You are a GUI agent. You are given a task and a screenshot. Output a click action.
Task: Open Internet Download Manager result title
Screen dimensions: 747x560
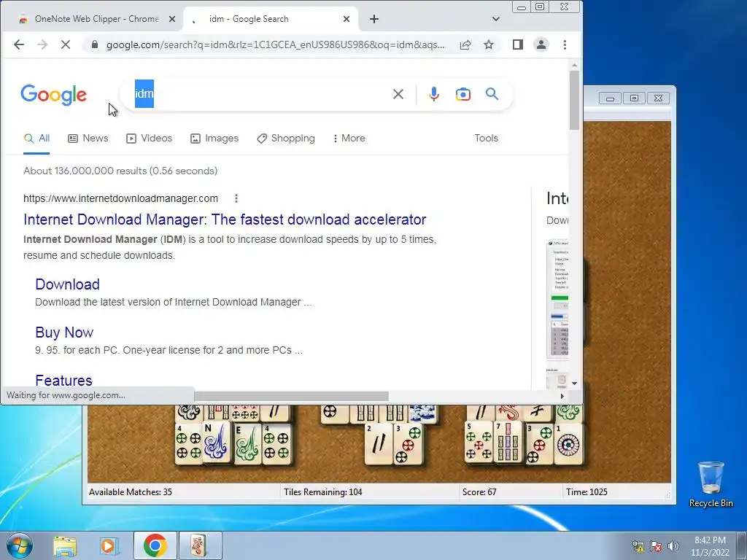(x=225, y=219)
